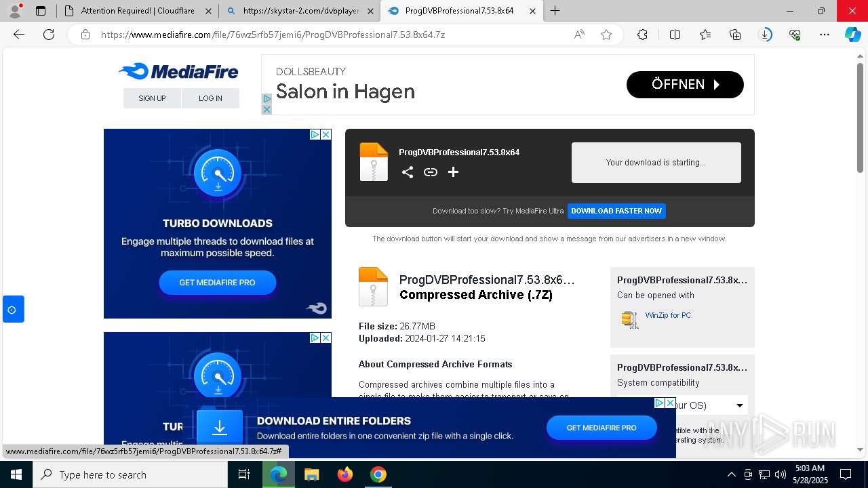This screenshot has height=488, width=868.
Task: Open volume control in tray
Action: tap(781, 474)
